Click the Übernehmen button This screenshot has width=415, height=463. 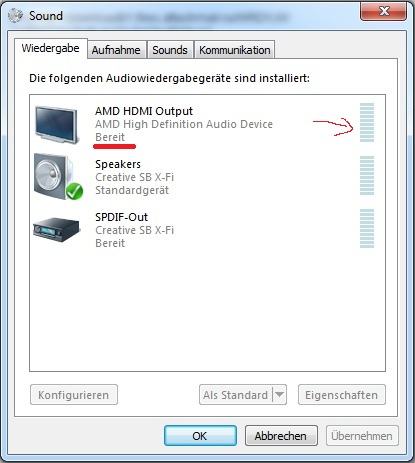click(362, 436)
